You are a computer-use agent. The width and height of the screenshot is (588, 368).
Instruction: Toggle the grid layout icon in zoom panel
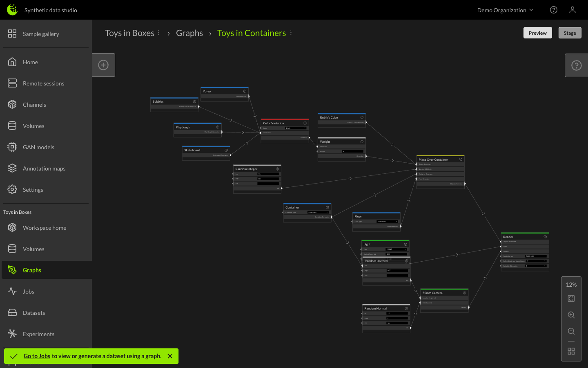(x=571, y=351)
